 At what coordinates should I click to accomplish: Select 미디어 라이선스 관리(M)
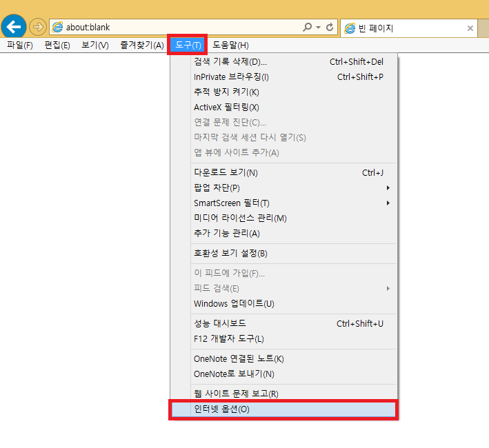pos(283,218)
